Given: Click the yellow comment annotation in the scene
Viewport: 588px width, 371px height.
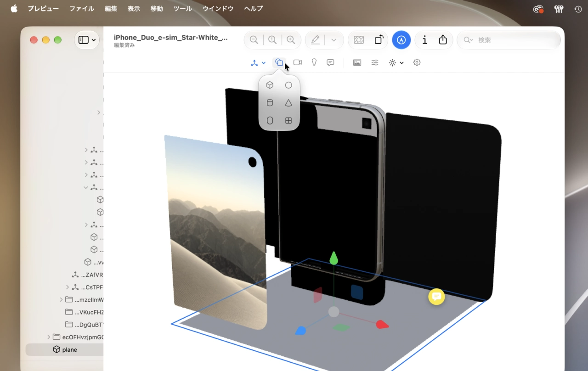Looking at the screenshot, I should tap(436, 297).
